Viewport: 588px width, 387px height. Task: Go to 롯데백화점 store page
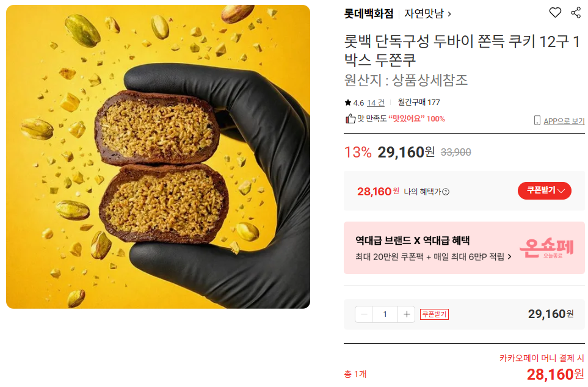pyautogui.click(x=369, y=14)
